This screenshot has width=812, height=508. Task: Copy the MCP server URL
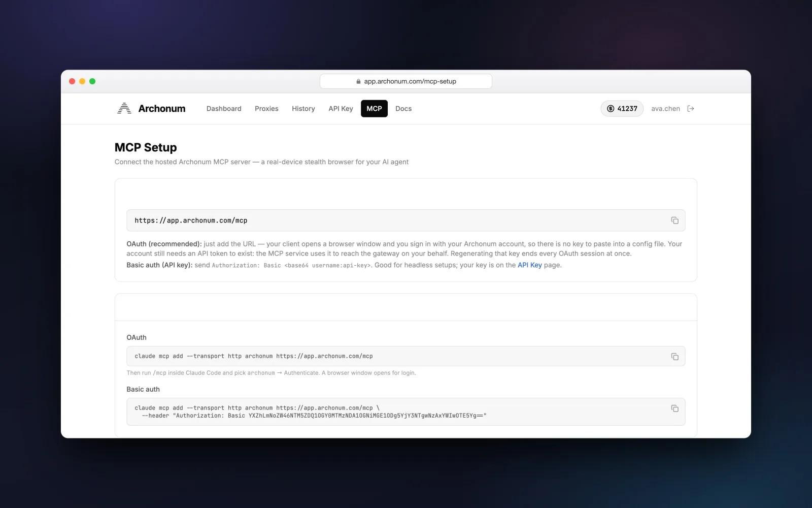(x=674, y=220)
